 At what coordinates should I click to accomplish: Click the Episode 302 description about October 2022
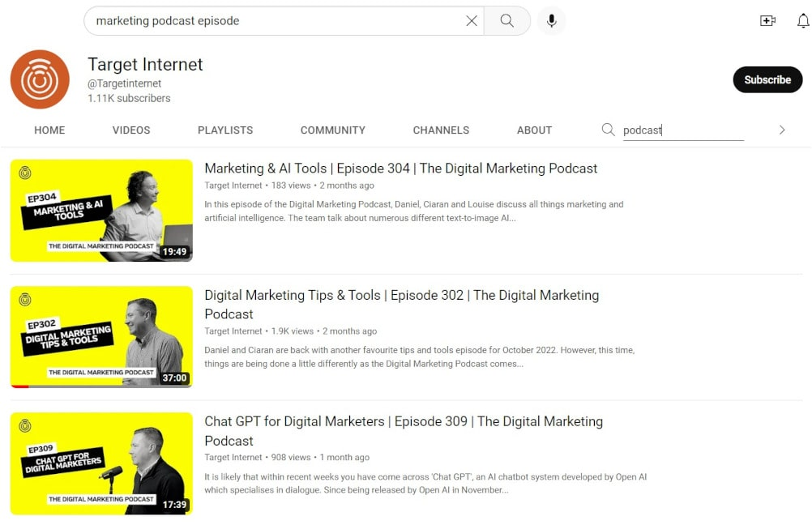point(420,356)
